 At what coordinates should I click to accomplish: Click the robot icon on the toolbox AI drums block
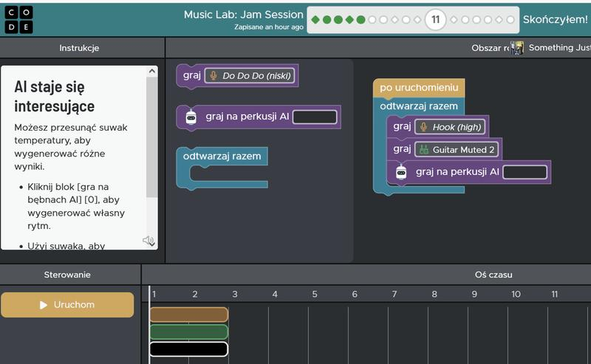(191, 117)
